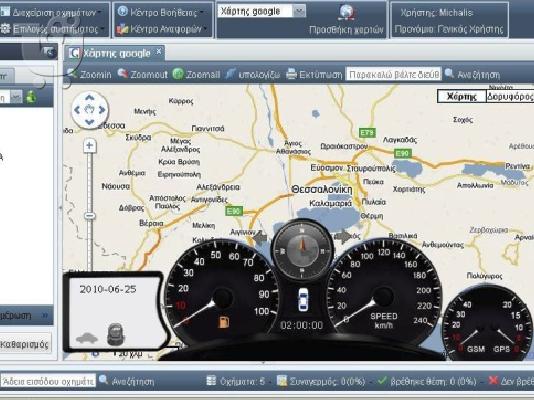Image resolution: width=534 pixels, height=400 pixels.
Task: Expand the Χάρτης google combo box arrow
Action: point(299,11)
